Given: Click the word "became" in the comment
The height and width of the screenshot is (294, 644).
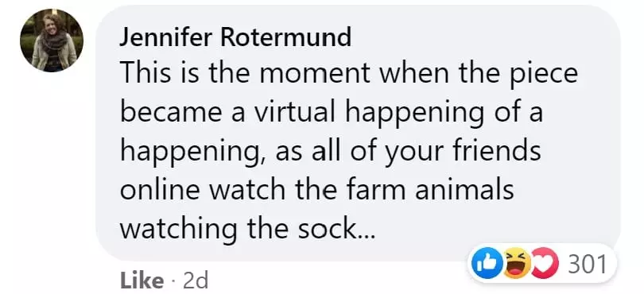Looking at the screenshot, I should coord(170,112).
